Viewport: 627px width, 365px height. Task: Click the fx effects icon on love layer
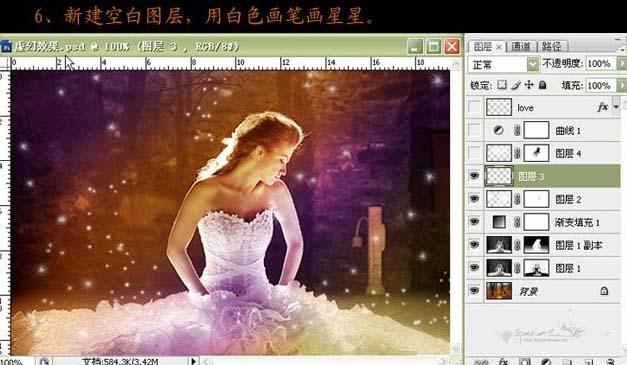[602, 107]
